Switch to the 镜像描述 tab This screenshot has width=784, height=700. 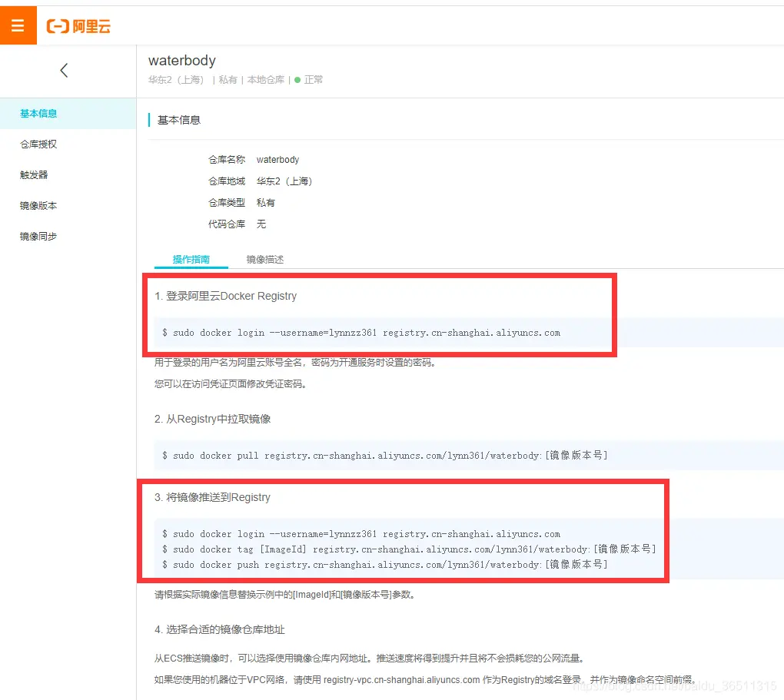265,259
